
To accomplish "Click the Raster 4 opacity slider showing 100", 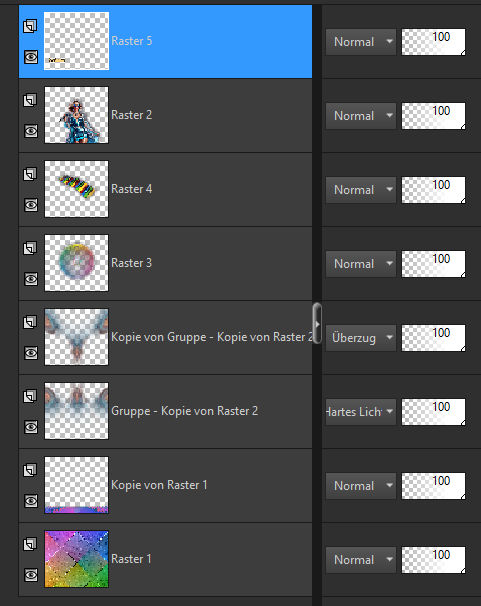I will tap(433, 190).
